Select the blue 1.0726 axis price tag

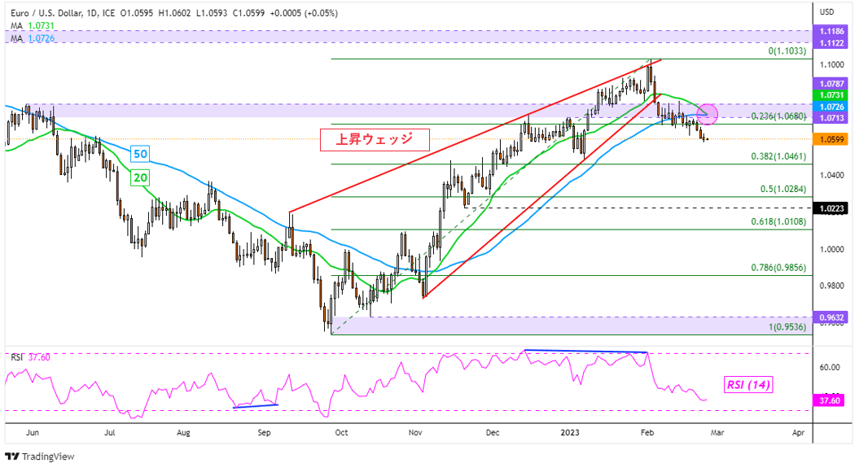(831, 107)
